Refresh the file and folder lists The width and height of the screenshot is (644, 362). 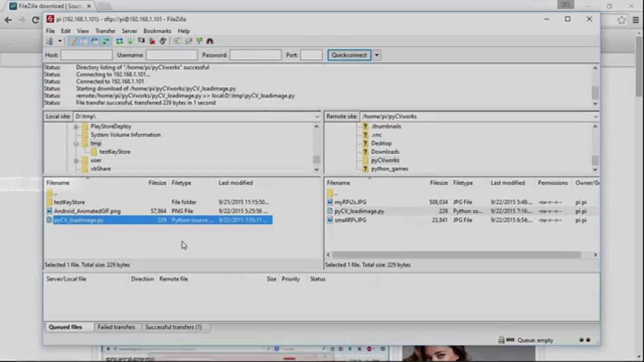(119, 41)
